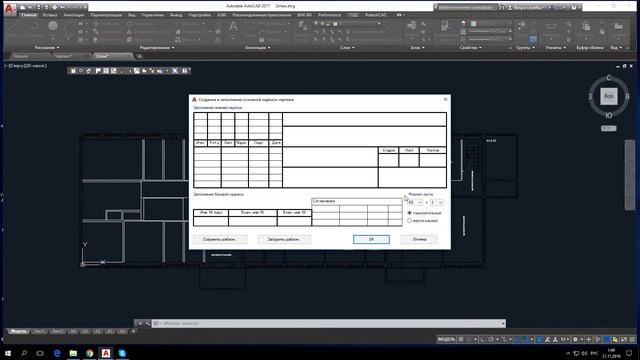Open Windows taskbar search
This screenshot has width=640, height=360.
tap(24, 353)
